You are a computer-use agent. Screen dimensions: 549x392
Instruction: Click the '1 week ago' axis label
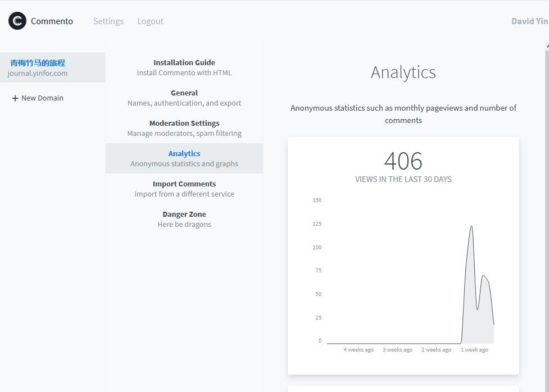(x=474, y=350)
